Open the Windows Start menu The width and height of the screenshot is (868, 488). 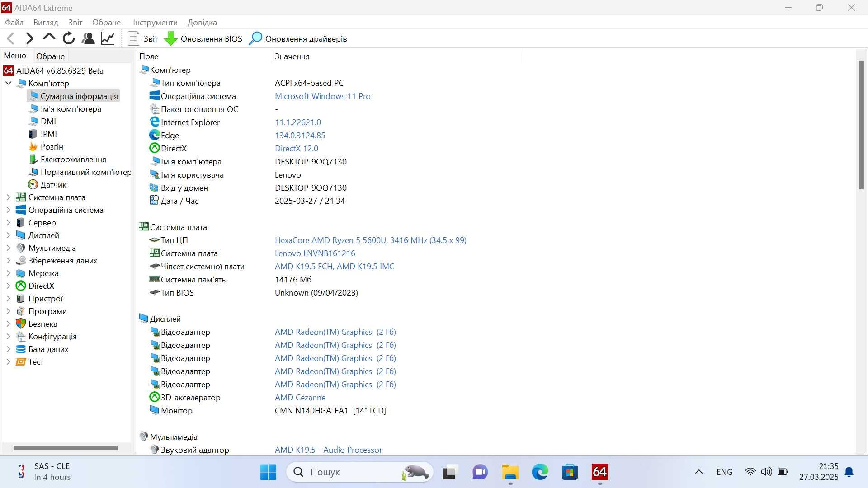click(x=268, y=472)
